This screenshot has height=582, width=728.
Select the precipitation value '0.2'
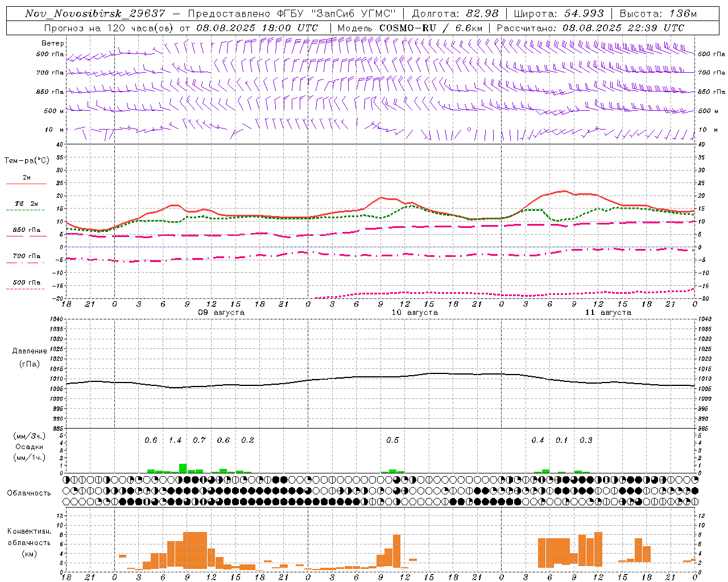coord(247,440)
